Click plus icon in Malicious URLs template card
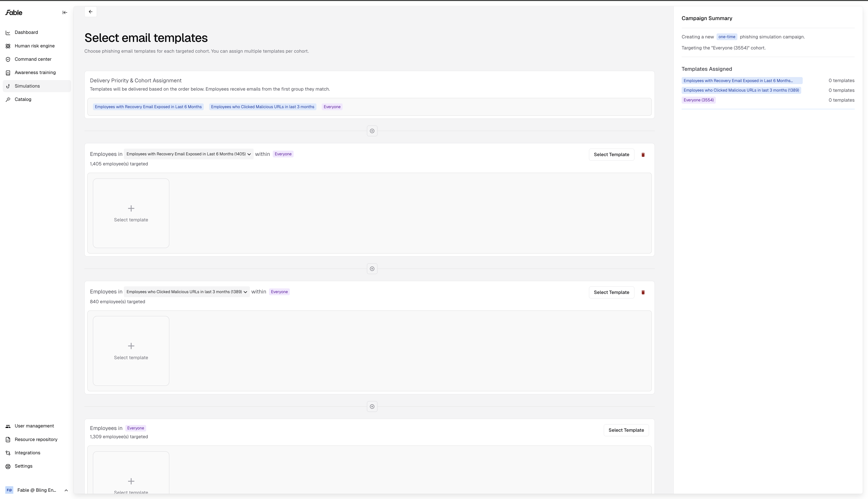The image size is (868, 499). click(x=131, y=346)
